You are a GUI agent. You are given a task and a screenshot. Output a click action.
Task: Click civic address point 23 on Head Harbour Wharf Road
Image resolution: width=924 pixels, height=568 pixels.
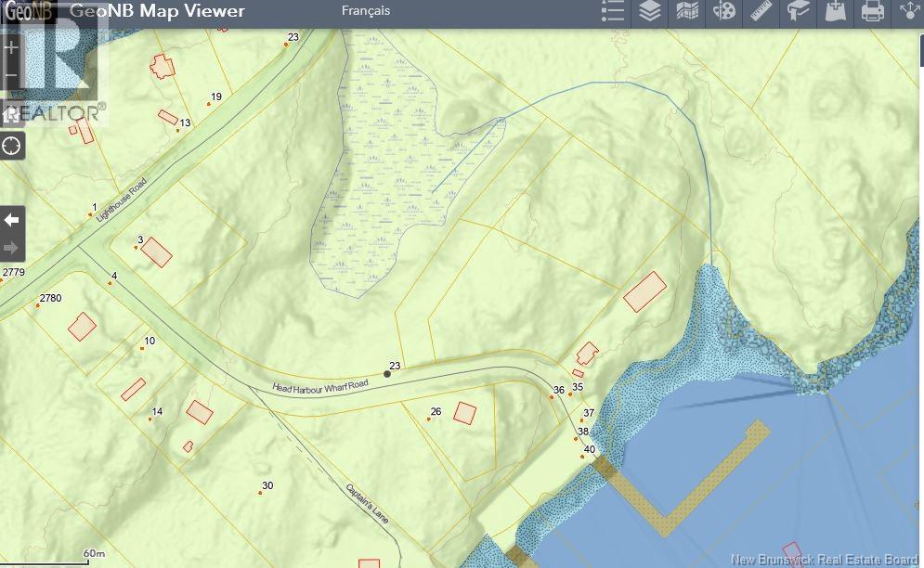(x=387, y=374)
